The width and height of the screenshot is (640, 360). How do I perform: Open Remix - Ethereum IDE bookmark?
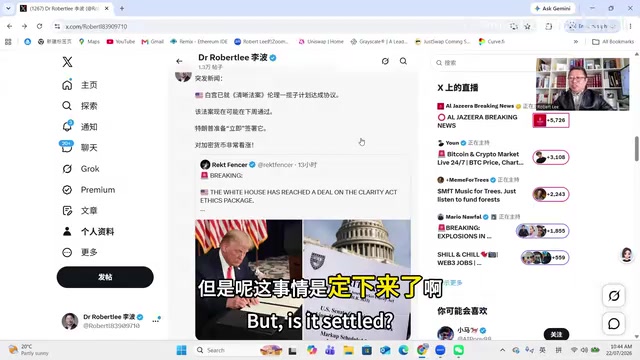coord(199,42)
